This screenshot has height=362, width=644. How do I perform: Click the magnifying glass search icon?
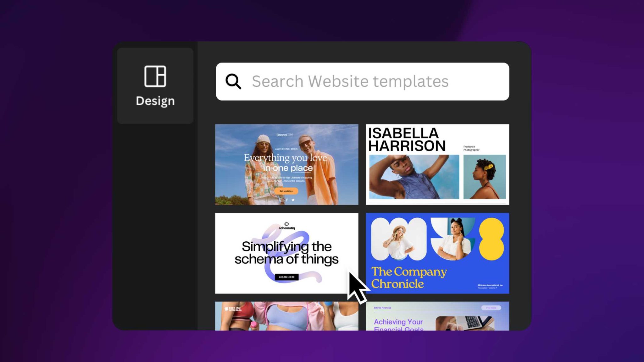233,81
